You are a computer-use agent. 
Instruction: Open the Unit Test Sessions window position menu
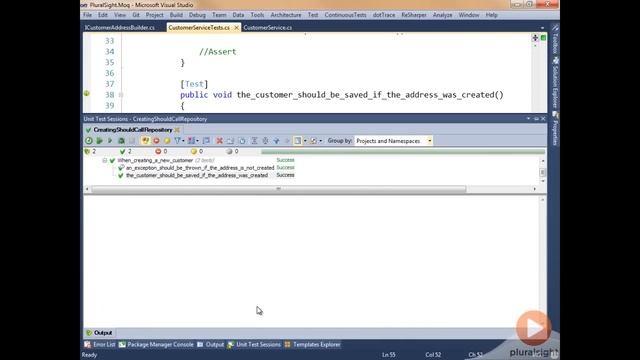point(529,119)
